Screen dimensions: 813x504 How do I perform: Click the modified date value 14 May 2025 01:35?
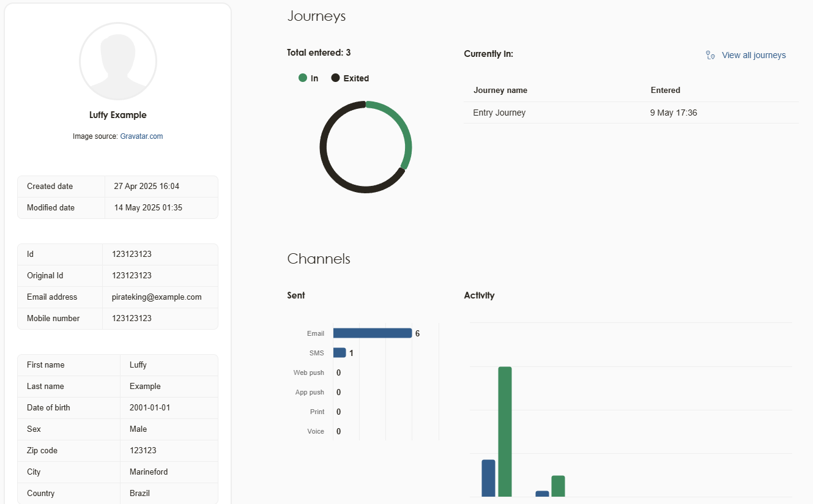tap(148, 208)
